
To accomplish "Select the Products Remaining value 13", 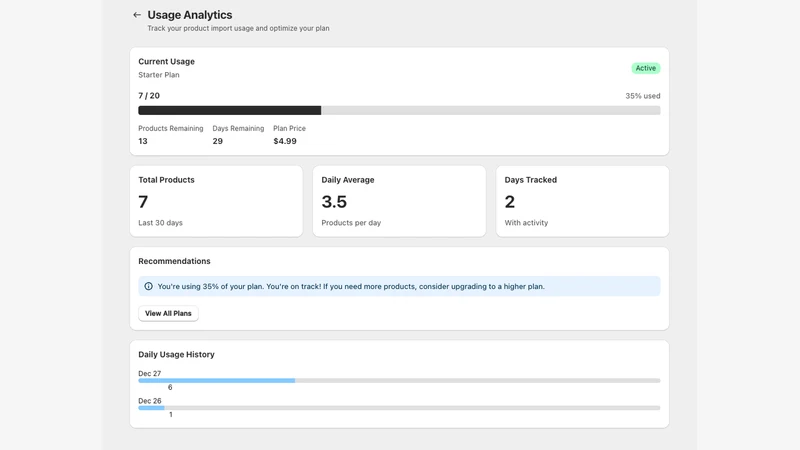I will [x=143, y=141].
